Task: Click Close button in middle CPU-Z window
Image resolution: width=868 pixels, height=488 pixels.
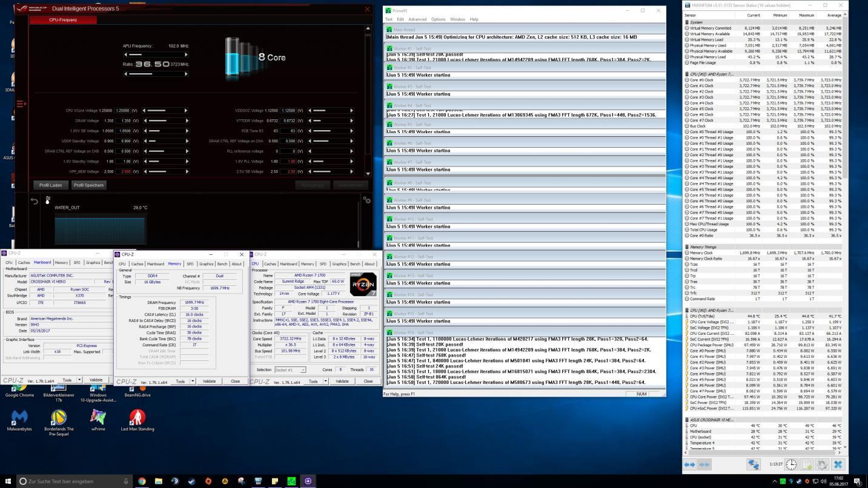Action: click(235, 381)
